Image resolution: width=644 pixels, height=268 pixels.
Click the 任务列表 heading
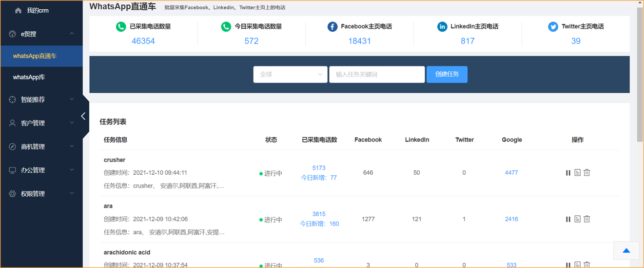point(113,122)
